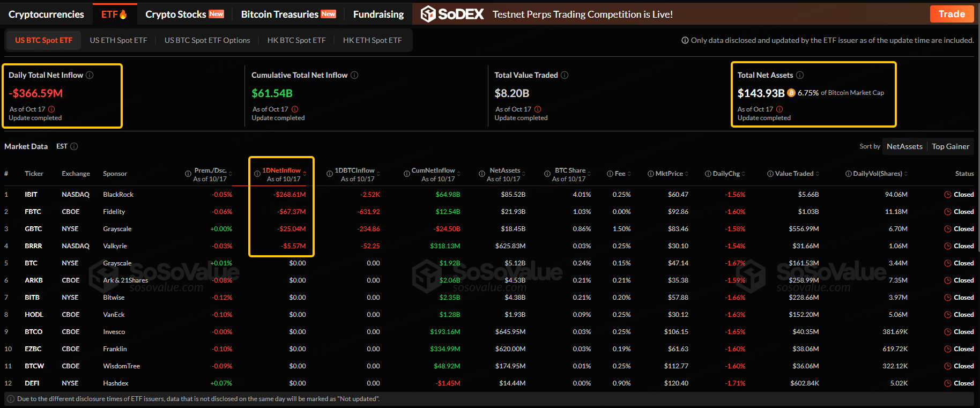Sort by BTC Share using its sort arrows
Image resolution: width=980 pixels, height=408 pixels.
click(x=589, y=174)
